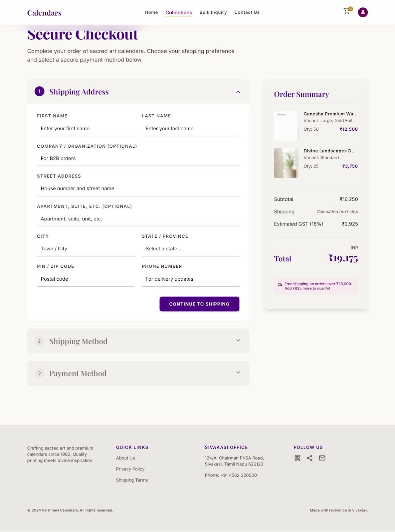395x532 pixels.
Task: Open the Shipping Terms footer link
Action: click(x=132, y=480)
